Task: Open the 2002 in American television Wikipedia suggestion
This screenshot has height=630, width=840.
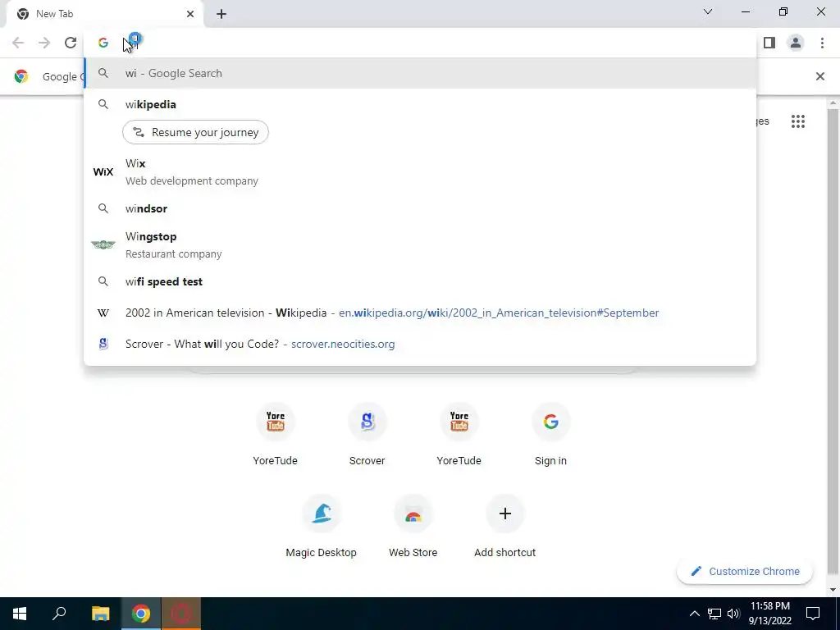Action: [x=420, y=313]
